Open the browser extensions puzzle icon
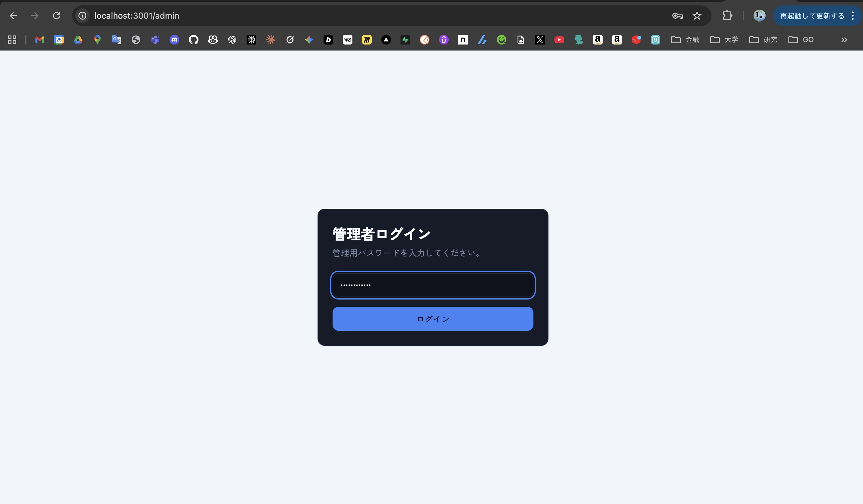This screenshot has width=863, height=504. click(x=728, y=15)
